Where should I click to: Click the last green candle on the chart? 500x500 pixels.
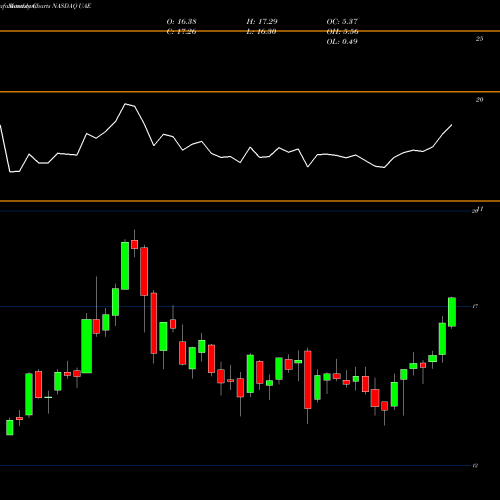(x=452, y=312)
